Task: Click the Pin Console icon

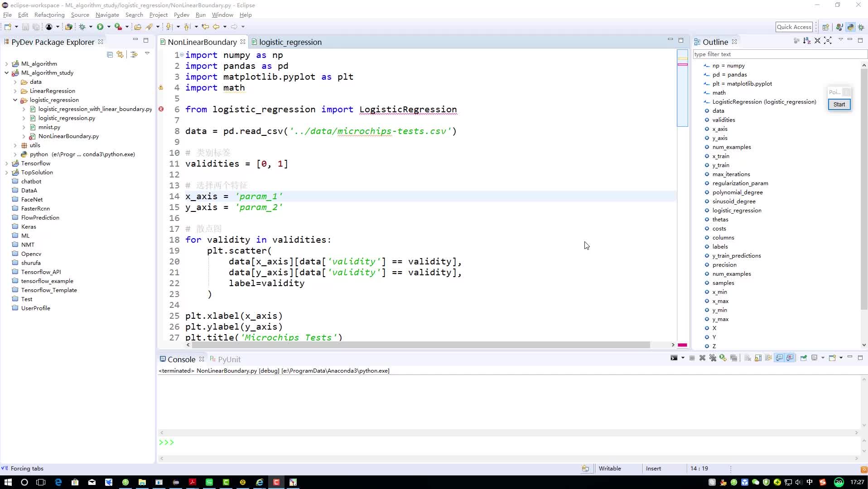Action: coord(803,358)
